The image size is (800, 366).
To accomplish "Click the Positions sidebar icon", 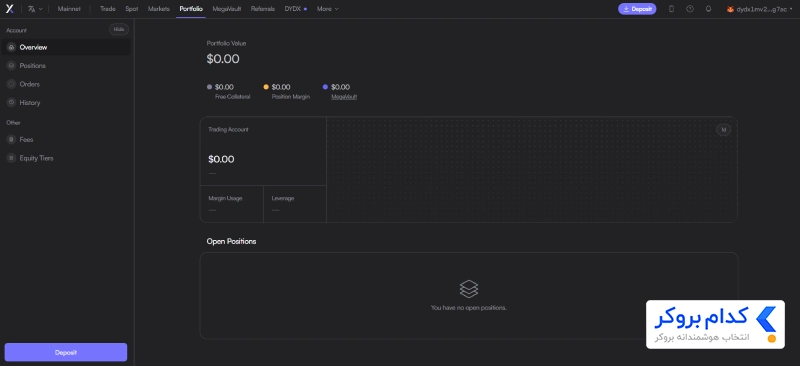I will tap(11, 66).
